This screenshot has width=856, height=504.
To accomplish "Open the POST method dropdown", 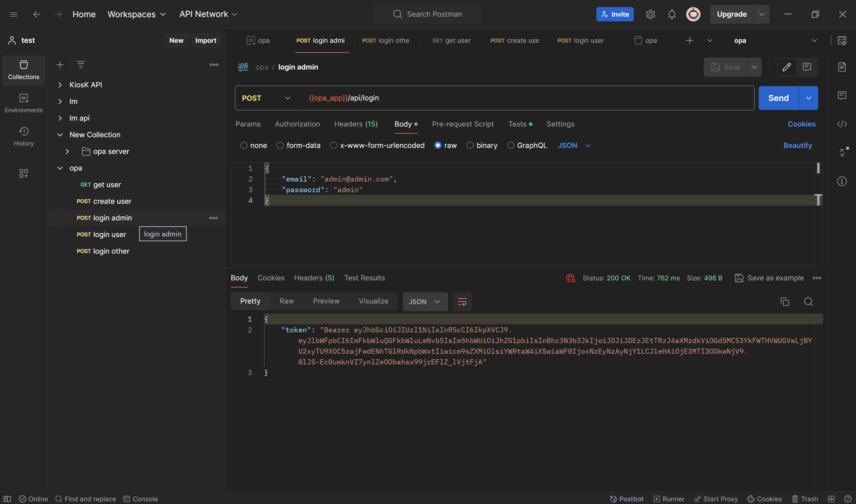I will (266, 98).
